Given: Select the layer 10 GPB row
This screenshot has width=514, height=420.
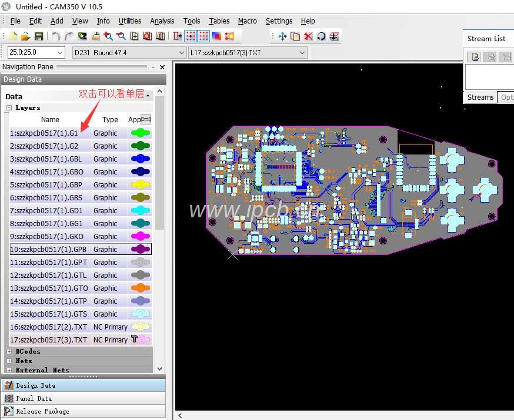Looking at the screenshot, I should coord(50,250).
